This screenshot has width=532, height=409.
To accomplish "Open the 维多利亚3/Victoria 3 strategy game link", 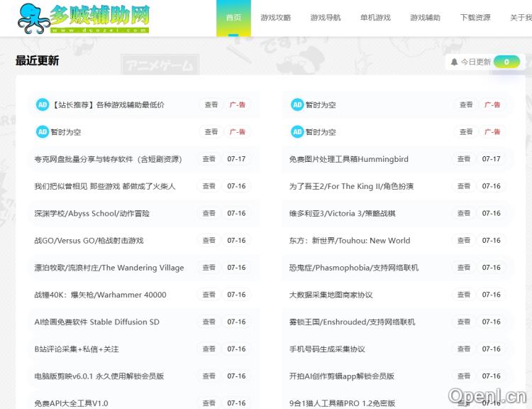I will (342, 213).
